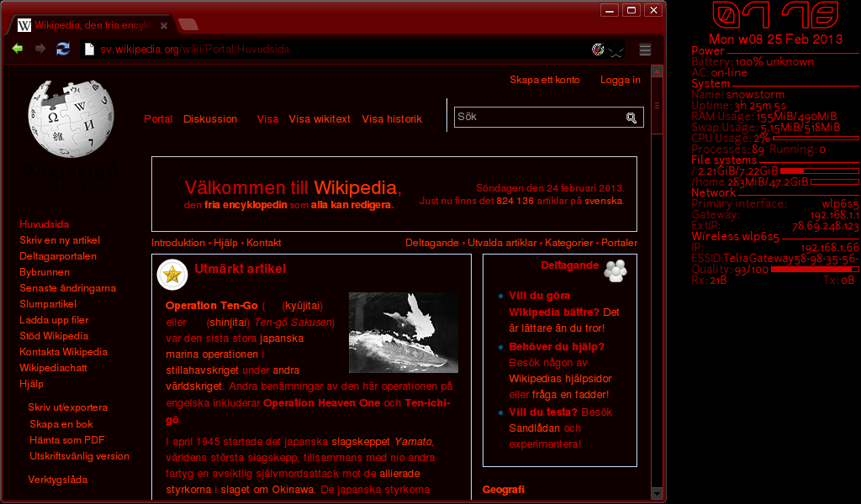Open the Visa historik tab
Viewport: 861px width, 504px height.
[392, 119]
